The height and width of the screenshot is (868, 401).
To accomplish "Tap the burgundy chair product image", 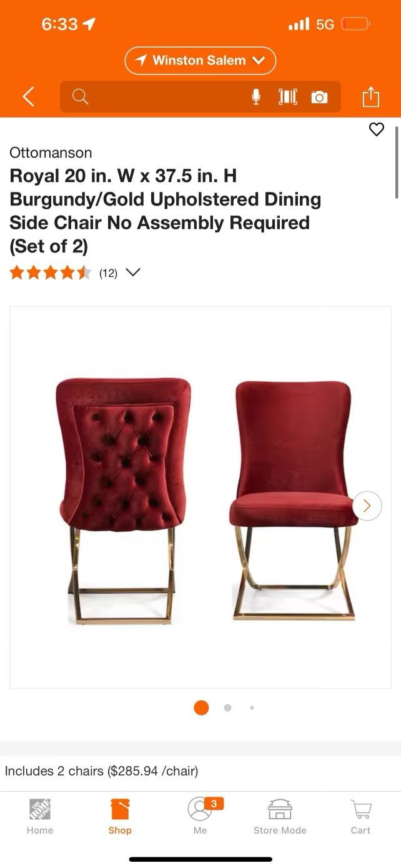I will [x=200, y=497].
